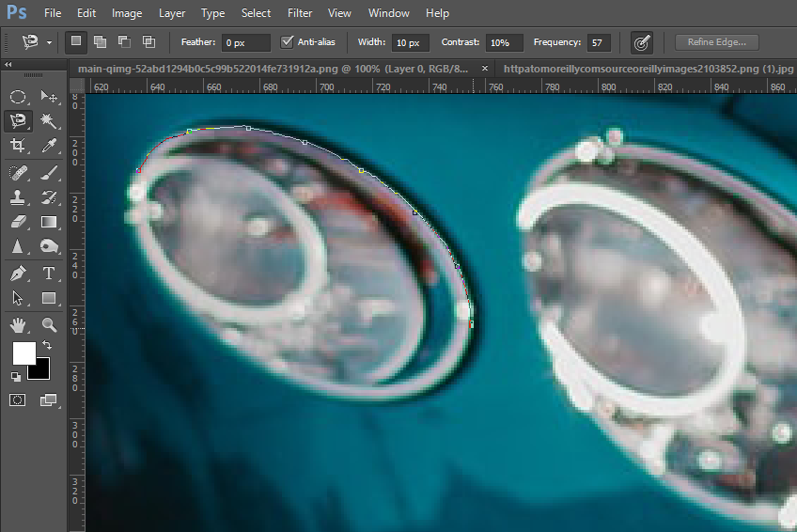Reset default foreground and background colors
The height and width of the screenshot is (532, 797).
point(16,377)
